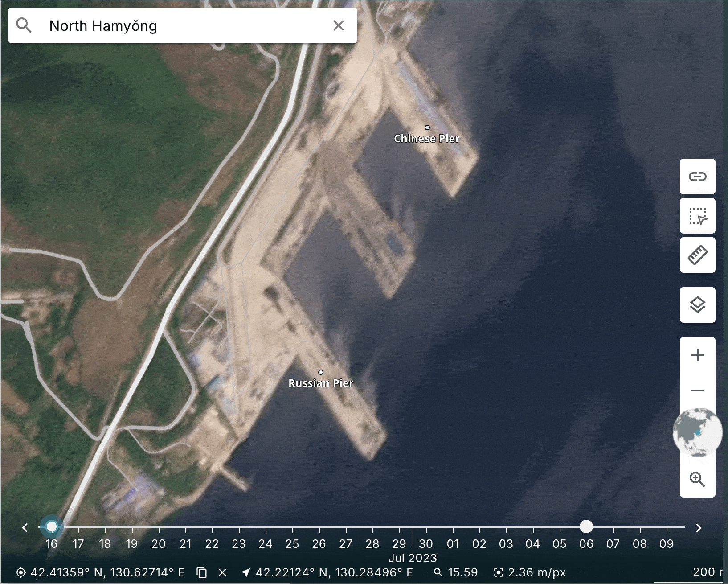Click the white timeline handle at date 06
728x584 pixels.
click(x=586, y=526)
